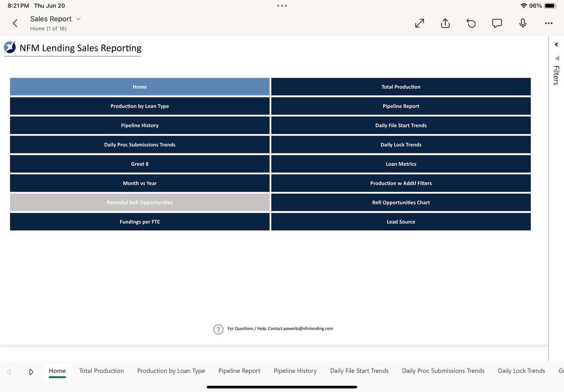Switch to the Total Production tab
This screenshot has width=564, height=392.
102,371
